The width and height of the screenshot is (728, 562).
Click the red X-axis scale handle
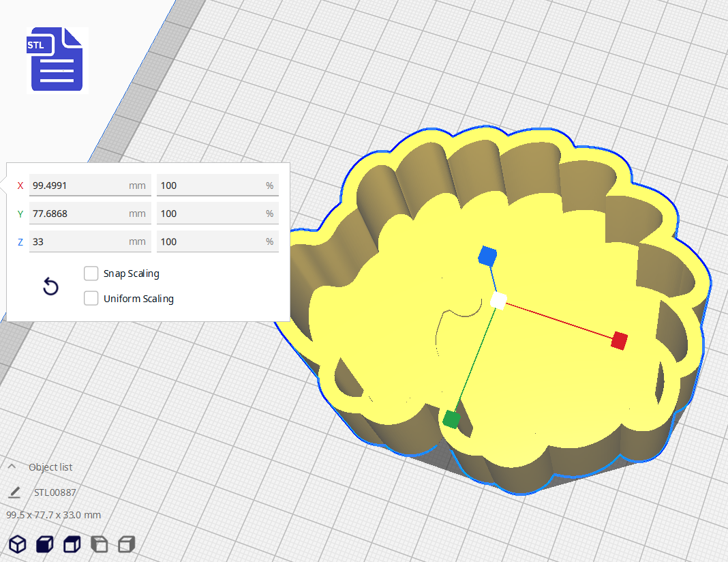(619, 340)
